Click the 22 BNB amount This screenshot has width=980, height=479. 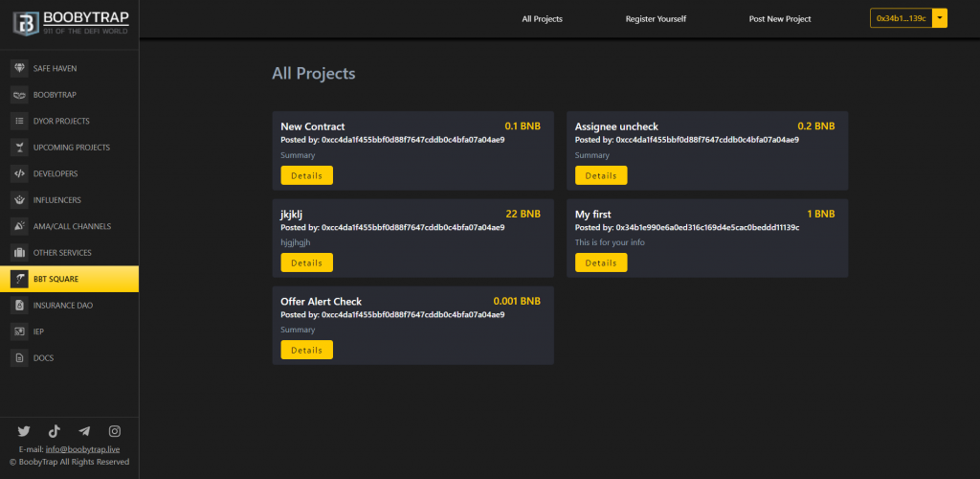point(523,214)
